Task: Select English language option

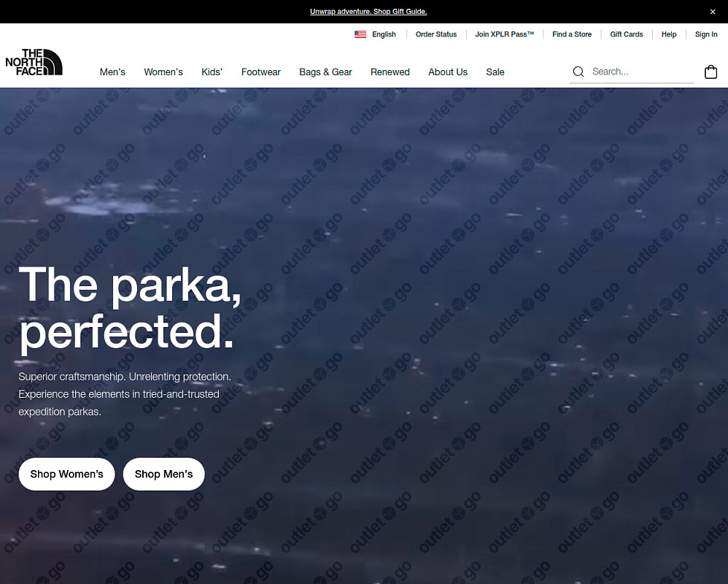Action: point(384,34)
